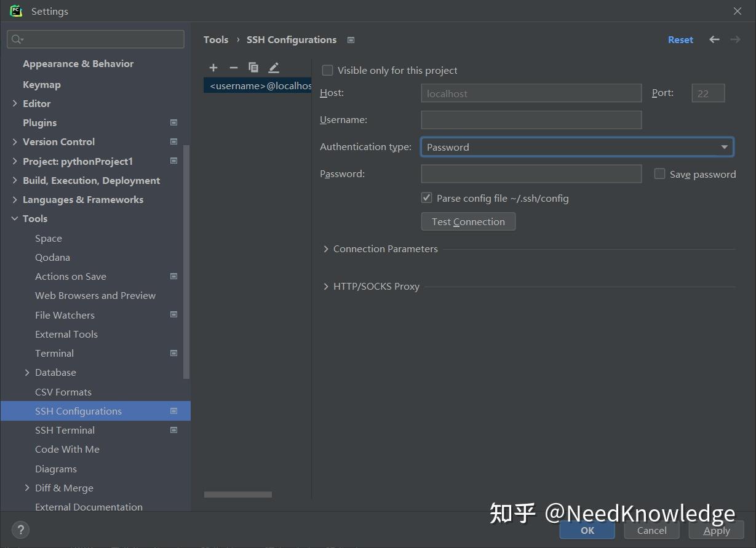756x548 pixels.
Task: Click the project icon next to Terminal
Action: [173, 353]
